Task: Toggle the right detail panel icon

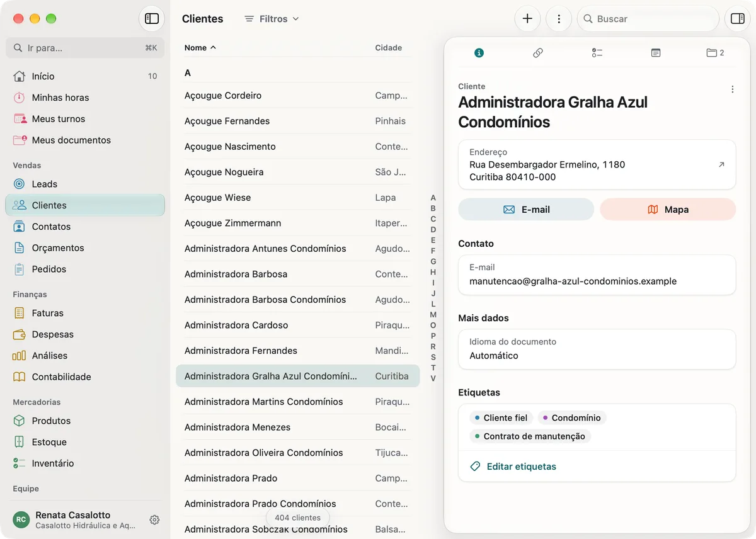Action: pos(737,19)
